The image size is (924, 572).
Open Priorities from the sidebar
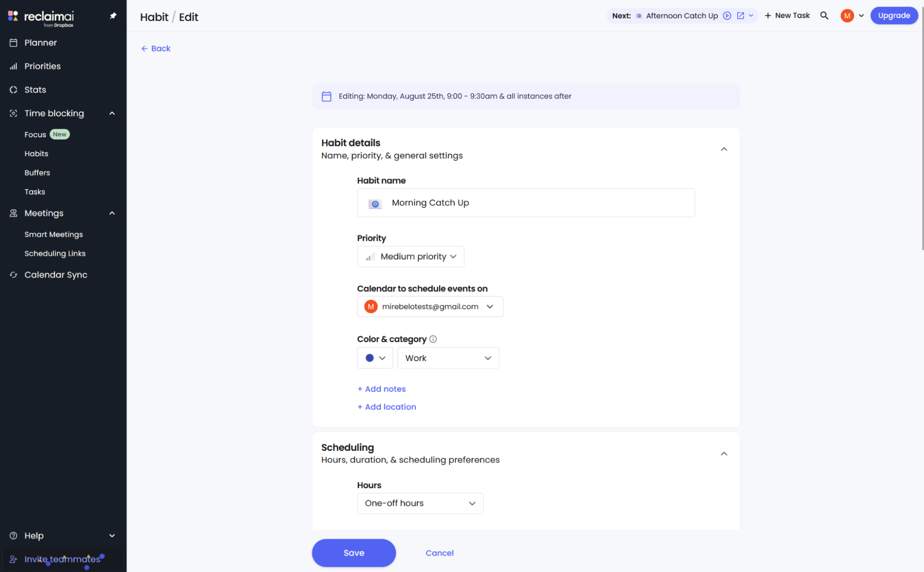coord(14,66)
